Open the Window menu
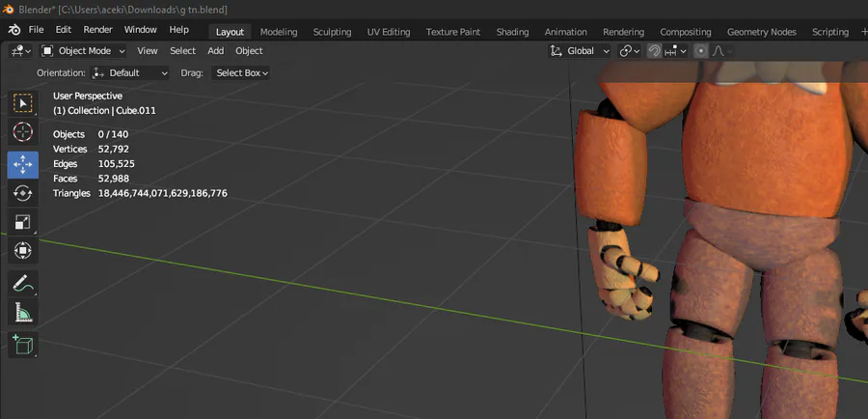The width and height of the screenshot is (868, 419). (140, 30)
